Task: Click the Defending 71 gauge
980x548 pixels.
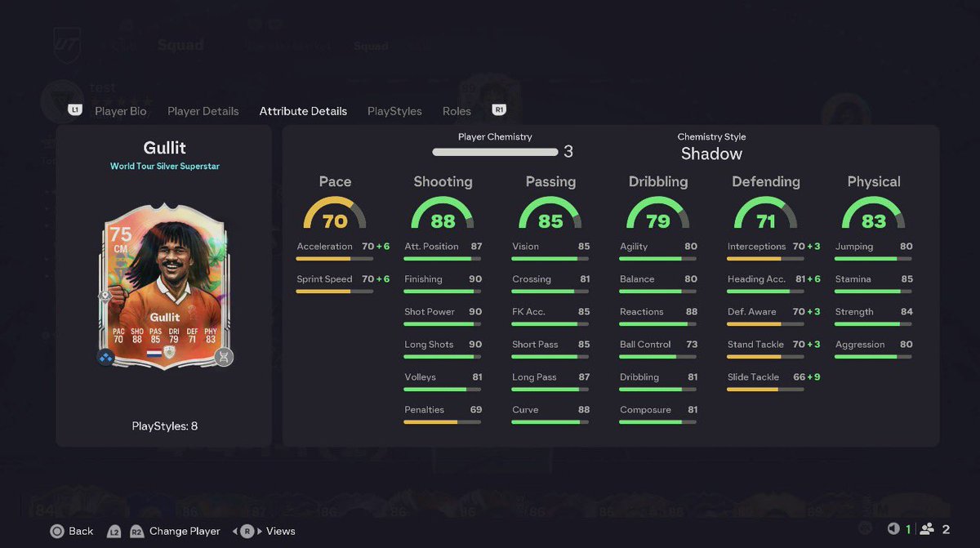Action: coord(766,214)
